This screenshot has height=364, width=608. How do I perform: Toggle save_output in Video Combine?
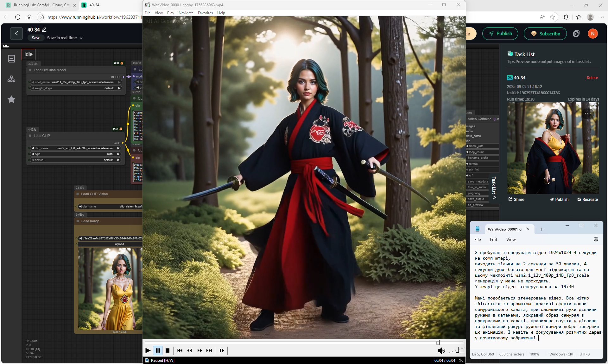(478, 199)
